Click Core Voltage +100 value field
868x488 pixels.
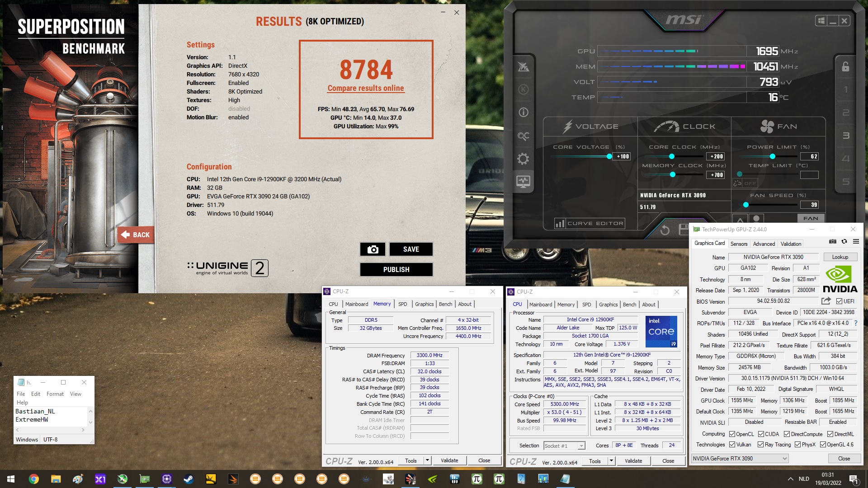click(x=621, y=156)
